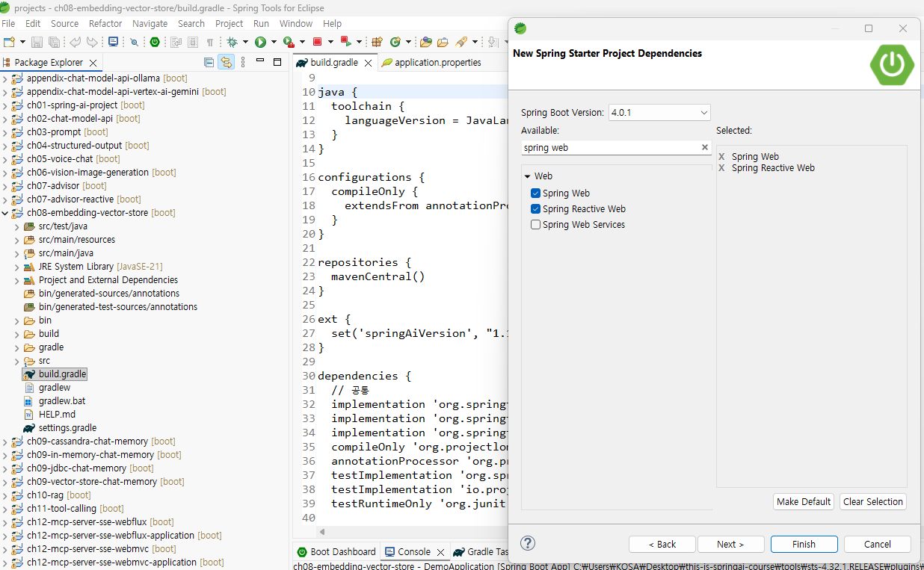
Task: Click the Run with coverage toolbar icon
Action: (289, 42)
